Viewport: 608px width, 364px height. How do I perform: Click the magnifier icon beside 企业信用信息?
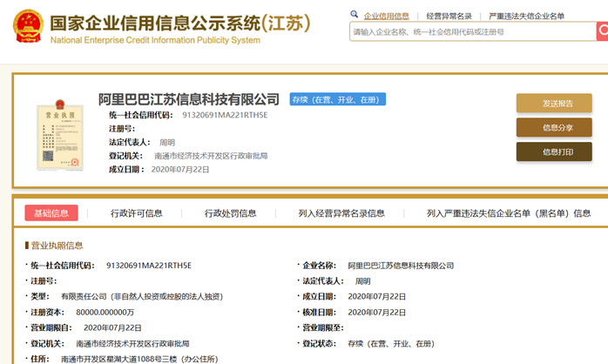[354, 14]
